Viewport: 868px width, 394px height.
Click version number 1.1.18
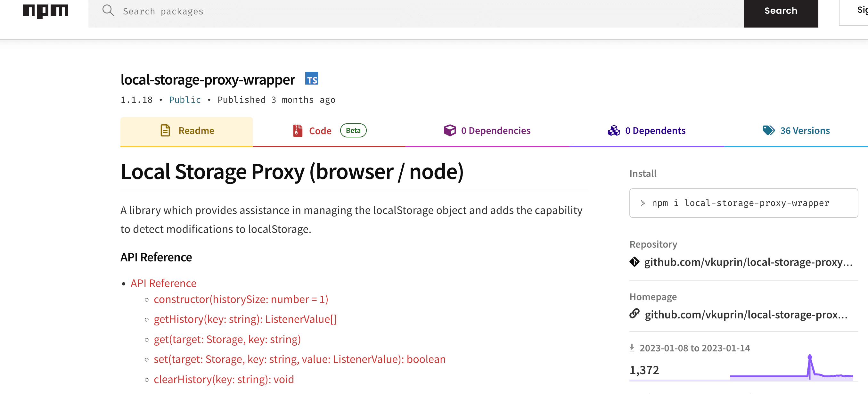pyautogui.click(x=136, y=100)
